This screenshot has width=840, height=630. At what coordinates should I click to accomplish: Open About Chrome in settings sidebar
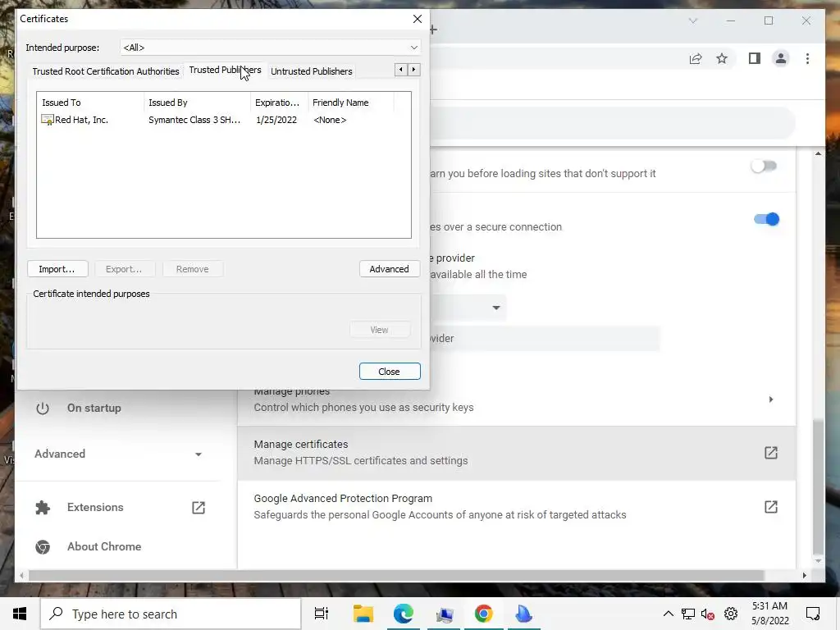click(x=104, y=547)
